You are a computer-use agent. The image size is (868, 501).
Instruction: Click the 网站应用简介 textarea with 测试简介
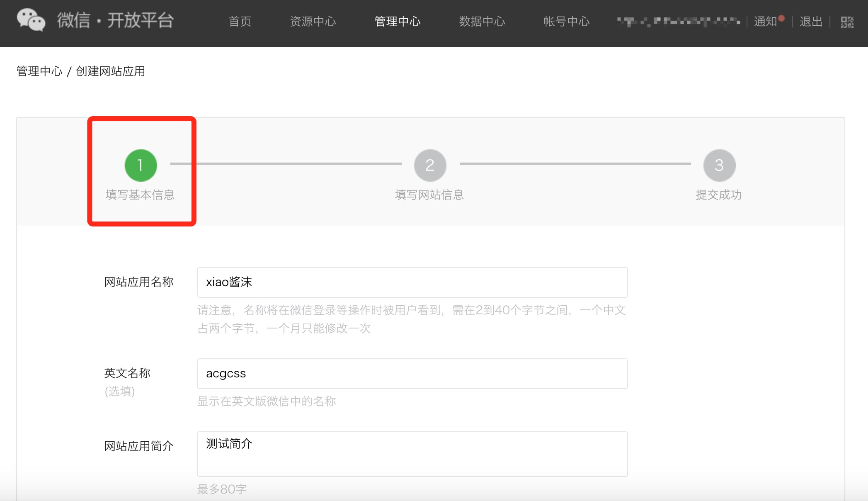click(x=412, y=454)
